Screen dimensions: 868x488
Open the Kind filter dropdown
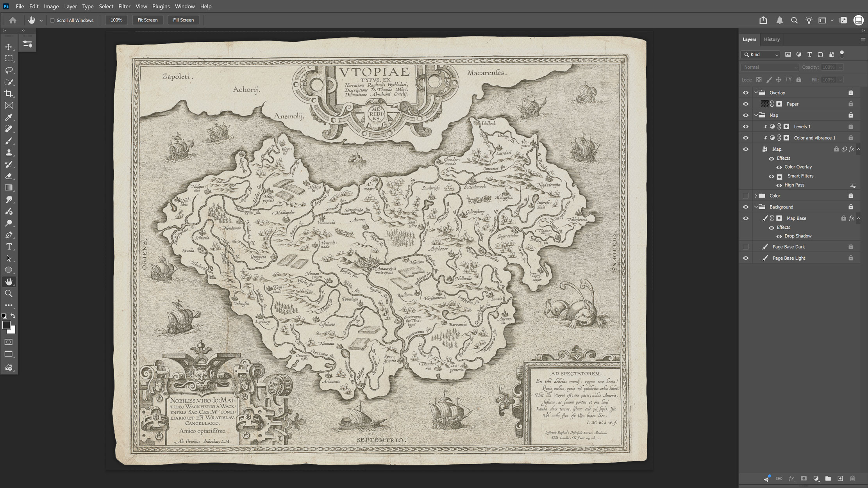click(761, 55)
